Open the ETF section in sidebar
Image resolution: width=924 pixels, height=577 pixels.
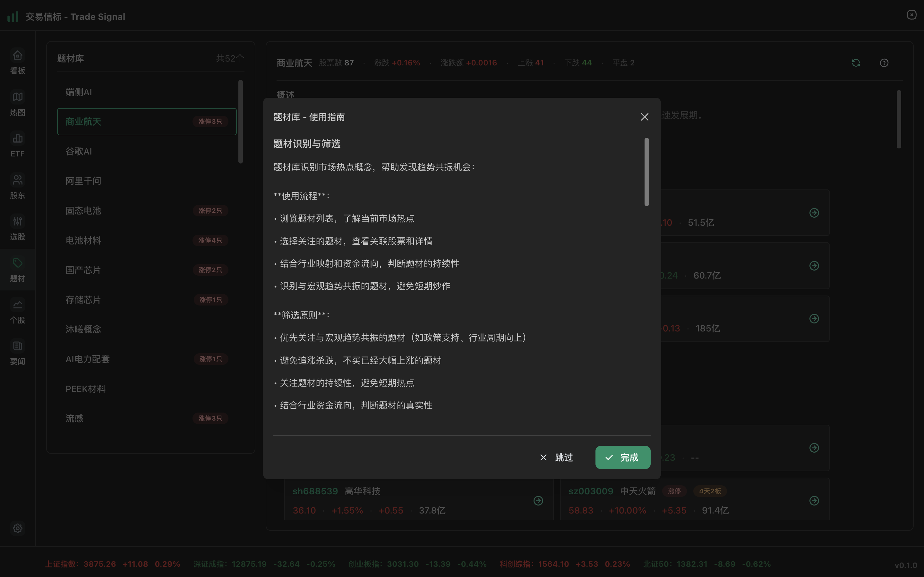(x=17, y=144)
